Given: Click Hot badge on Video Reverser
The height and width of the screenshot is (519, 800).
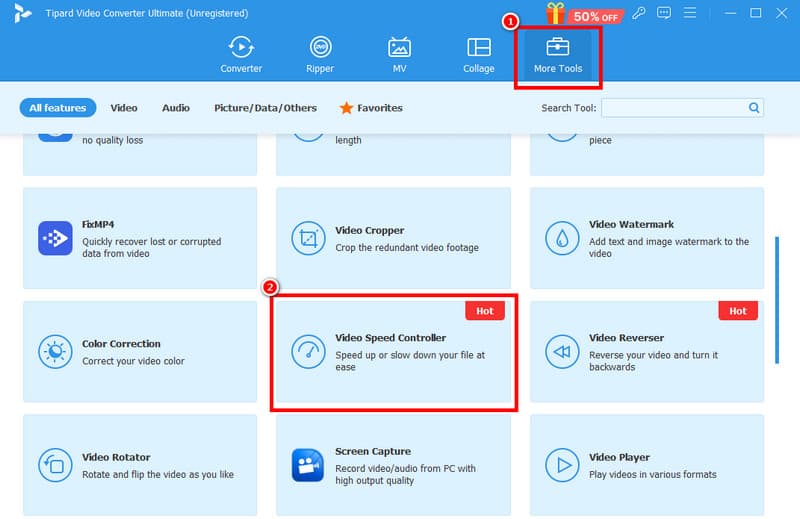Looking at the screenshot, I should pos(738,311).
